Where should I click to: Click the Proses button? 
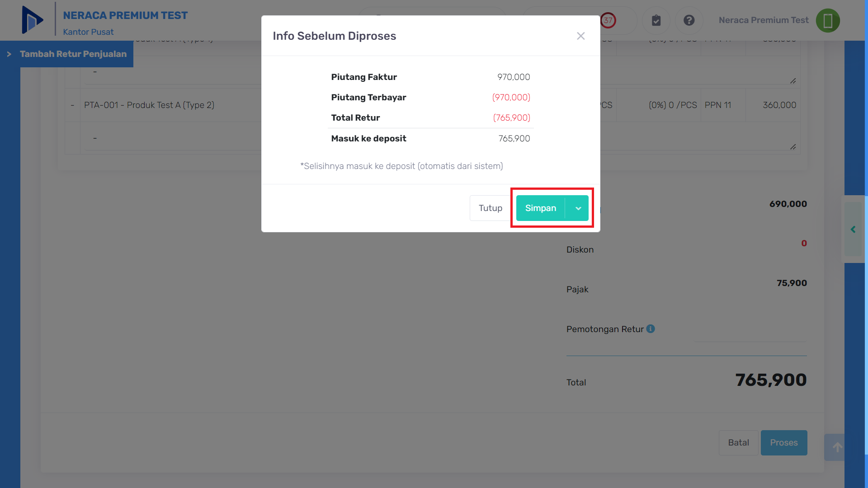click(784, 443)
